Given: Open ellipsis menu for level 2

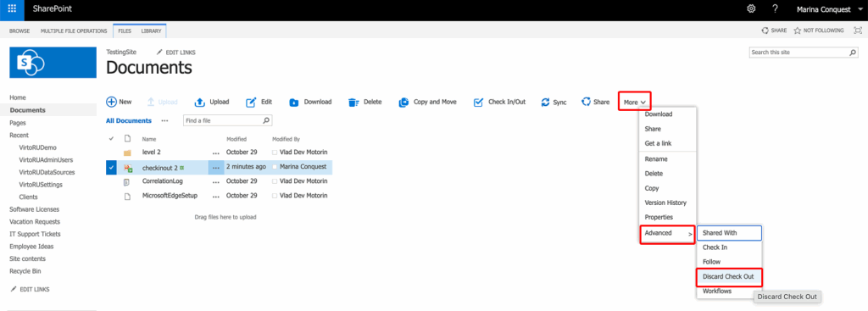Looking at the screenshot, I should [216, 153].
